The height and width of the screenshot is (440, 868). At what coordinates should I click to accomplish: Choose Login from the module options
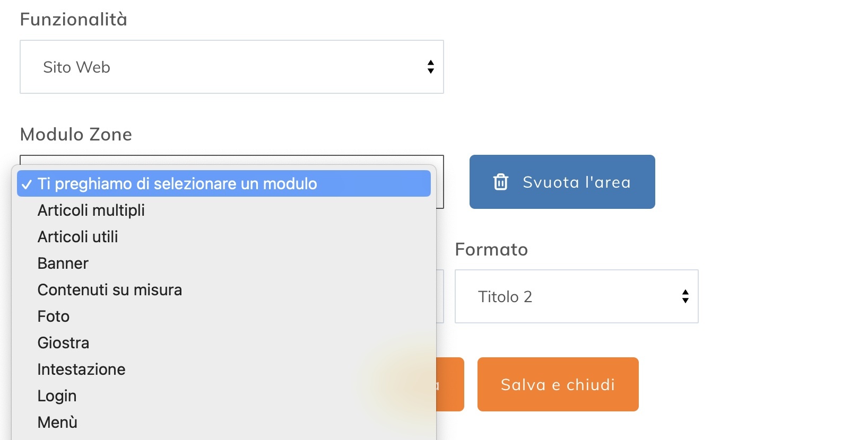[x=56, y=396]
